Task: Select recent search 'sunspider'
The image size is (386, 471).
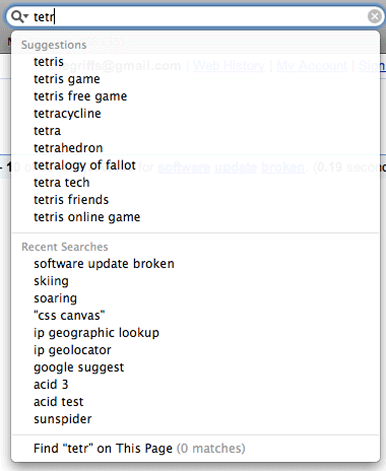Action: (x=196, y=419)
